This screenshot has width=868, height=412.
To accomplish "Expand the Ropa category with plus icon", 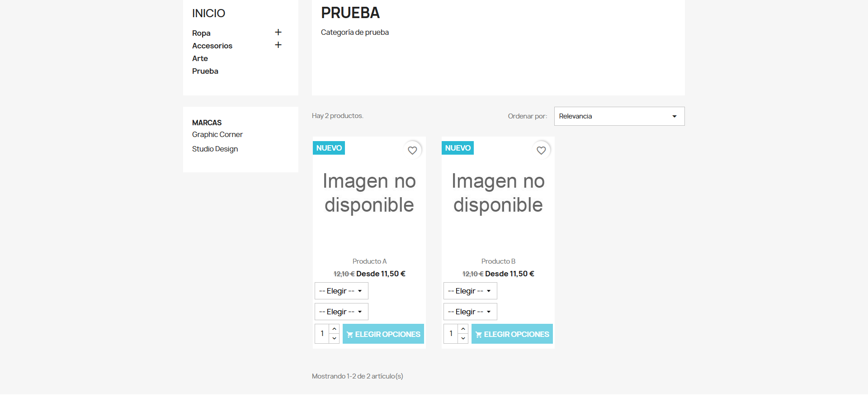I will pyautogui.click(x=278, y=32).
